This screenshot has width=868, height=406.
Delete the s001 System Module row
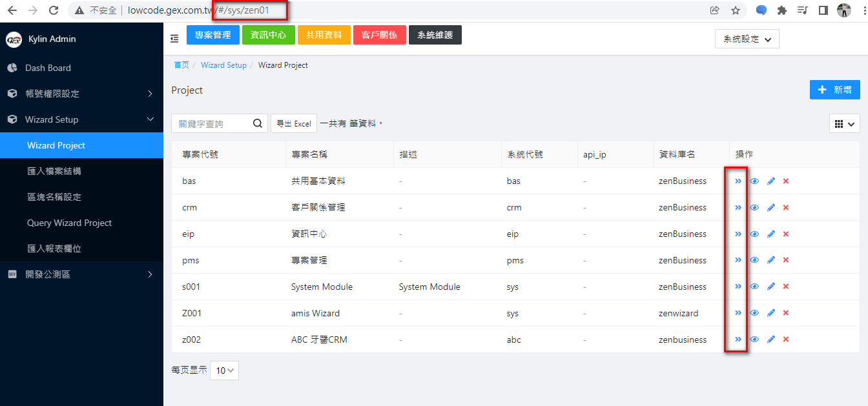pyautogui.click(x=786, y=287)
